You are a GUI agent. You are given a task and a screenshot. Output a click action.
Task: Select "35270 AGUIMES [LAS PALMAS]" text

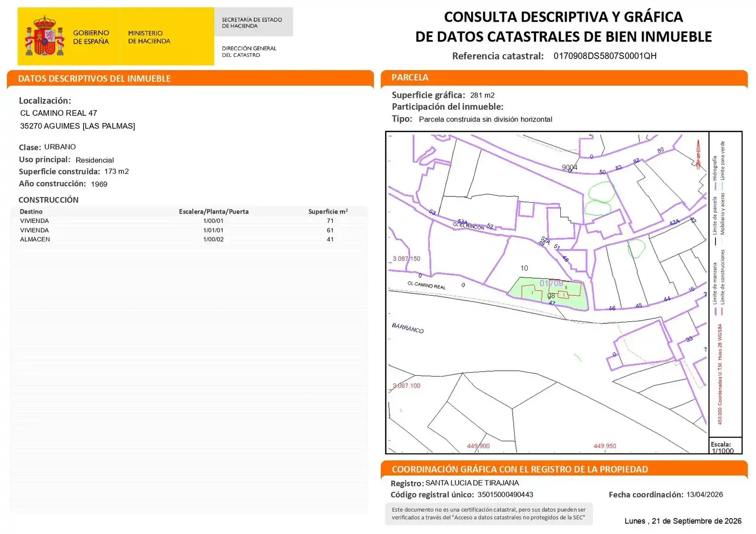point(77,126)
